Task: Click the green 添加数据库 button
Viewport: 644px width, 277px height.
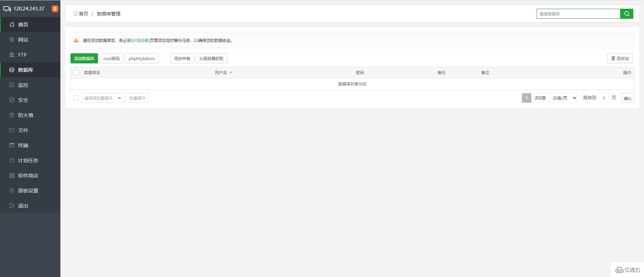Action: [84, 58]
